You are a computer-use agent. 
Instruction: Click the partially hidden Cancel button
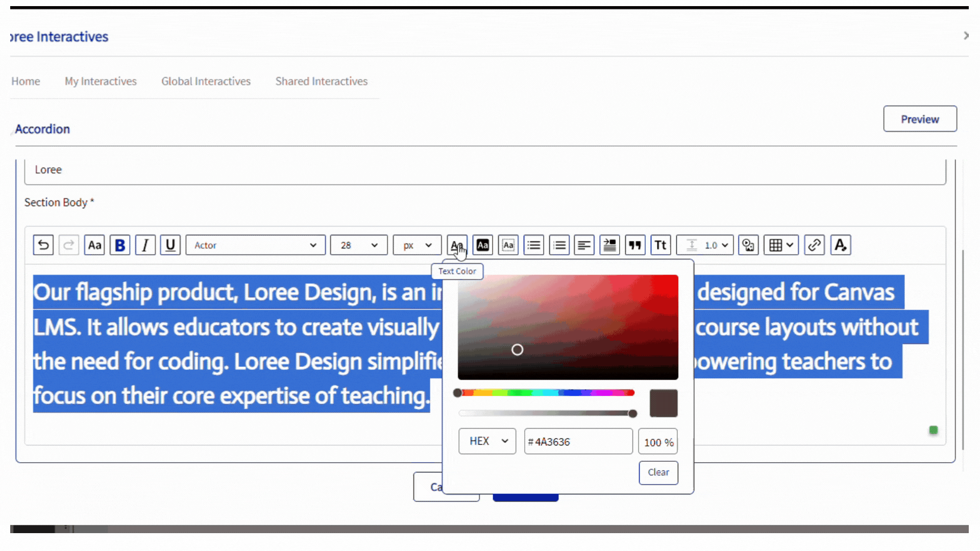point(428,487)
